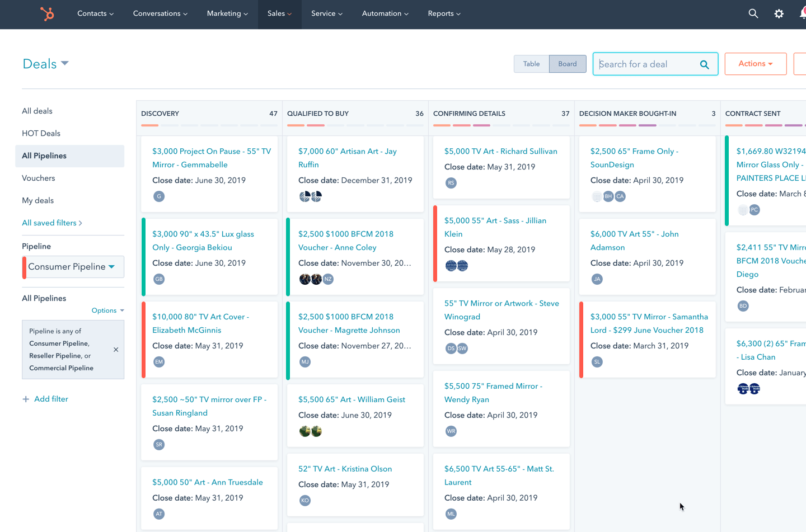Viewport: 806px width, 532px height.
Task: Click the JA avatar on John Adamson's deal
Action: point(597,279)
